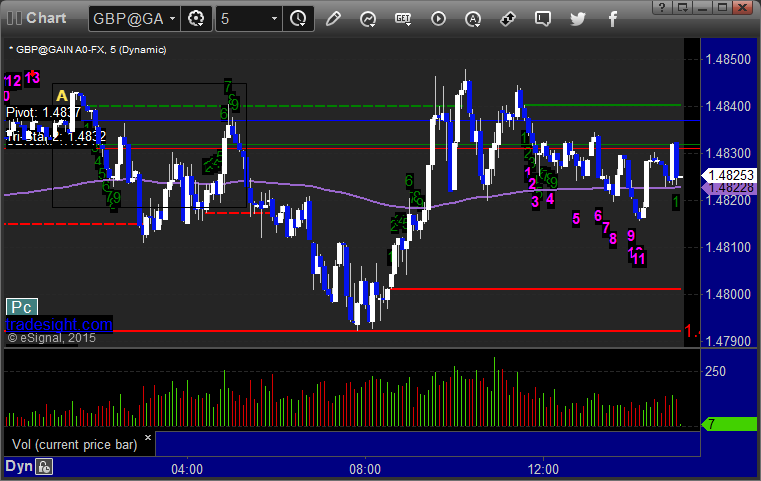Click the 08:00 time axis label
This screenshot has height=481, width=761.
(365, 469)
